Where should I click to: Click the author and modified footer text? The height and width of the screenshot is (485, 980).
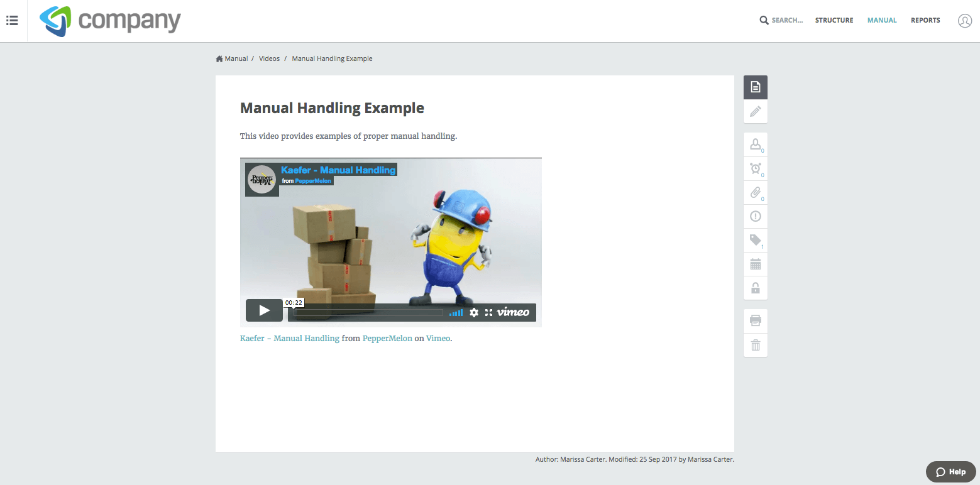(x=635, y=459)
